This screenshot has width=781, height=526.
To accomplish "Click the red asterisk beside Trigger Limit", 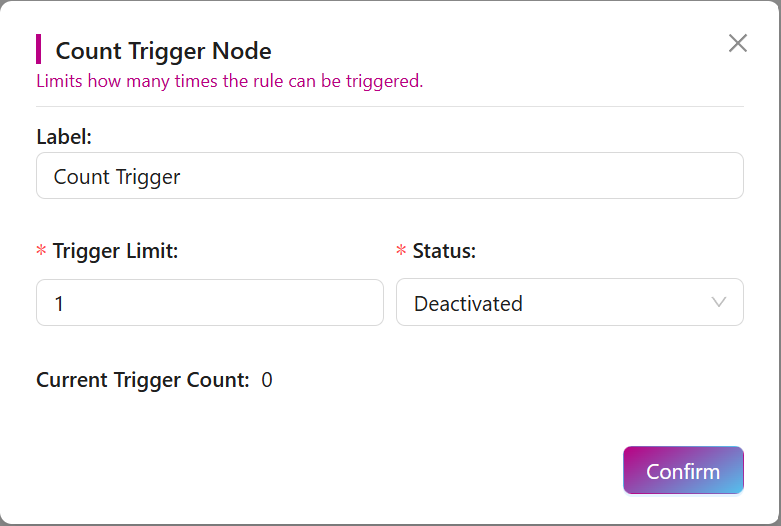I will coord(41,252).
